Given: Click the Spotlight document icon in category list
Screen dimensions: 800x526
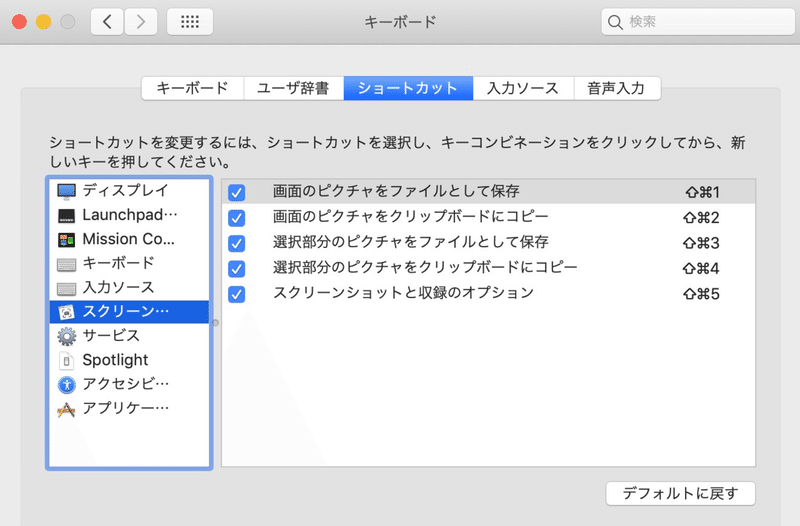Looking at the screenshot, I should (66, 361).
